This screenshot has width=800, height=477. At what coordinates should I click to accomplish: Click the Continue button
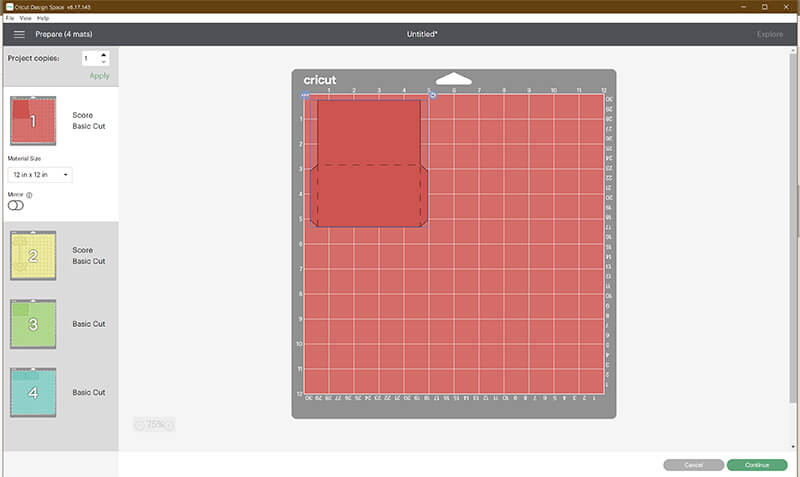[757, 465]
